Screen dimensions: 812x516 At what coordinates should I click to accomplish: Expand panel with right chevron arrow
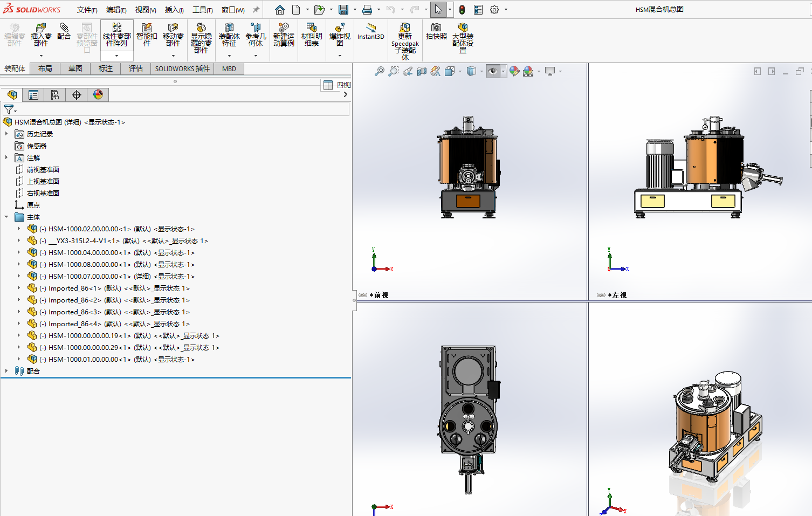click(346, 94)
